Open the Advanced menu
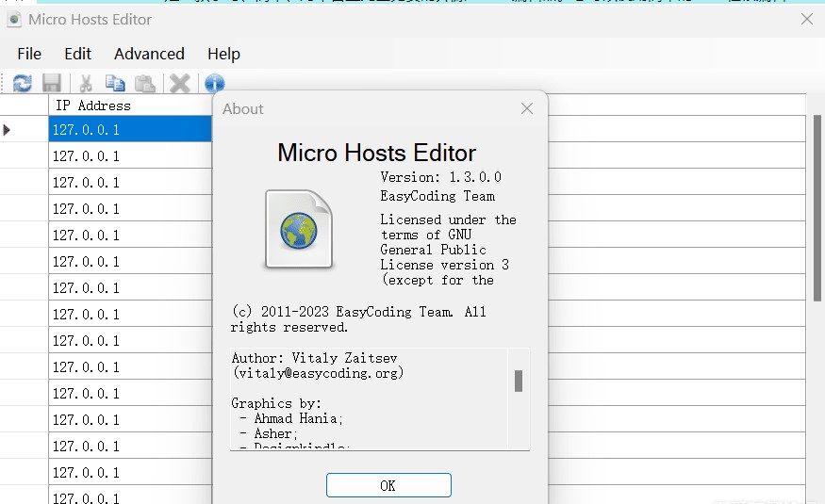The height and width of the screenshot is (504, 825). coord(149,54)
